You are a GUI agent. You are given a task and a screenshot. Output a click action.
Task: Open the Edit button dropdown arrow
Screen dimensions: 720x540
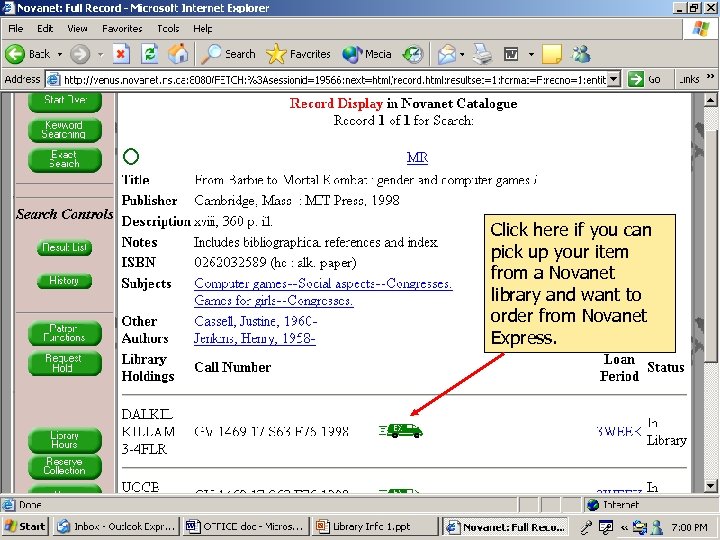[x=531, y=54]
